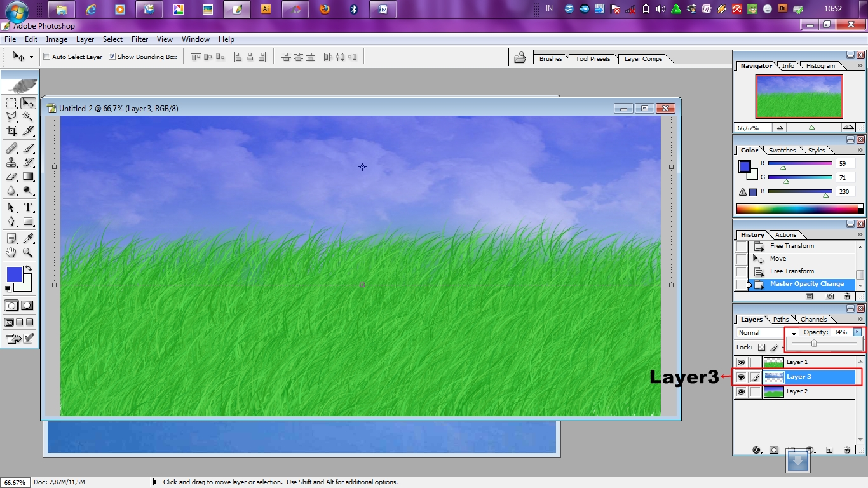Select the Zoom tool
This screenshot has height=488, width=868.
click(29, 252)
